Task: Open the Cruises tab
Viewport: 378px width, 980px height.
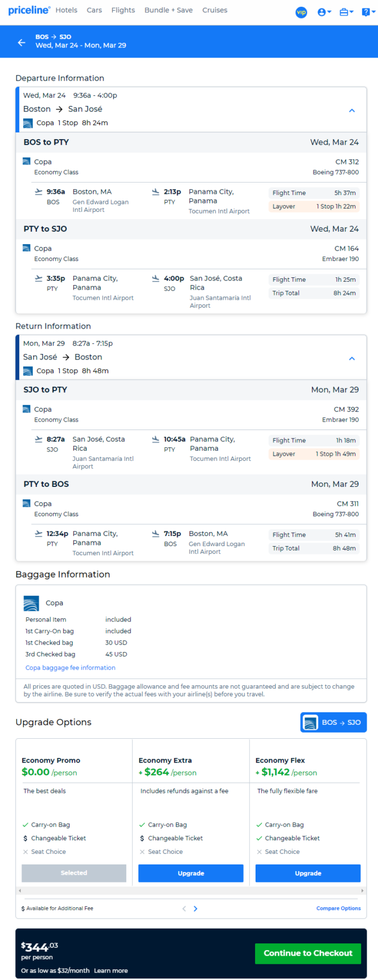Action: point(215,10)
